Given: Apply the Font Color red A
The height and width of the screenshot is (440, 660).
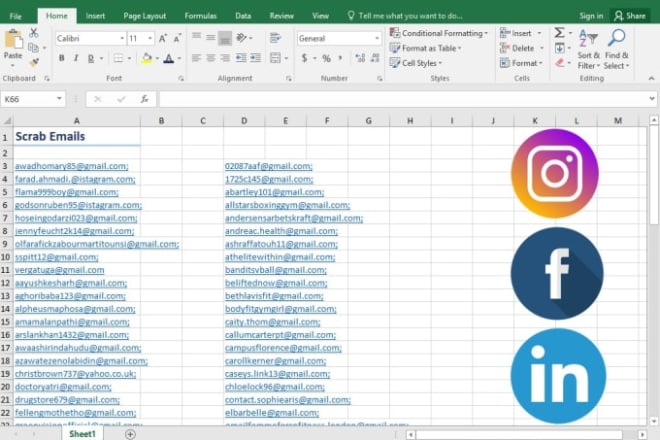Looking at the screenshot, I should 169,58.
